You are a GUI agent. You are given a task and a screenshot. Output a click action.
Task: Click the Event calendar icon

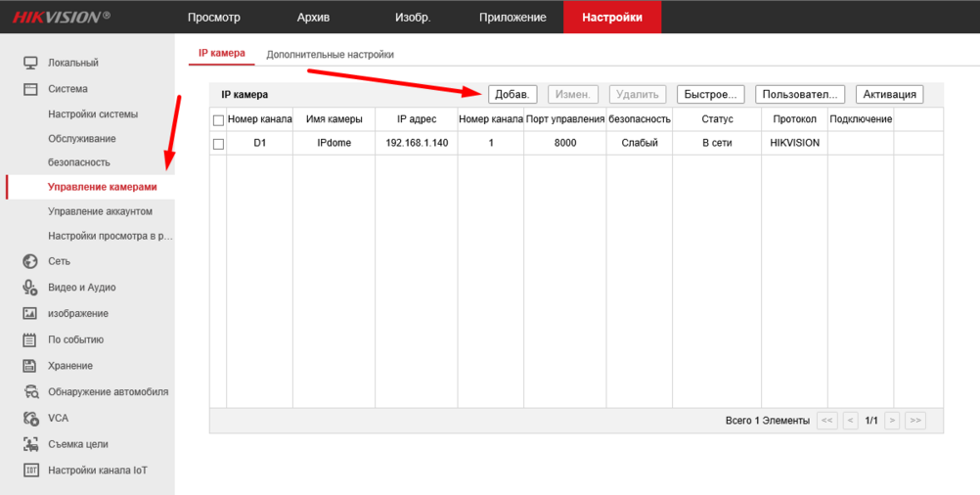30,340
